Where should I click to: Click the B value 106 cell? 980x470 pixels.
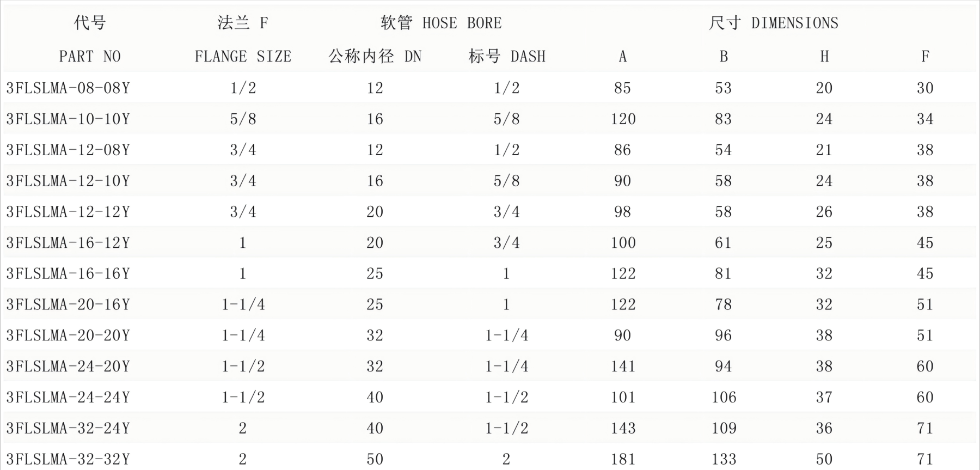tap(724, 398)
